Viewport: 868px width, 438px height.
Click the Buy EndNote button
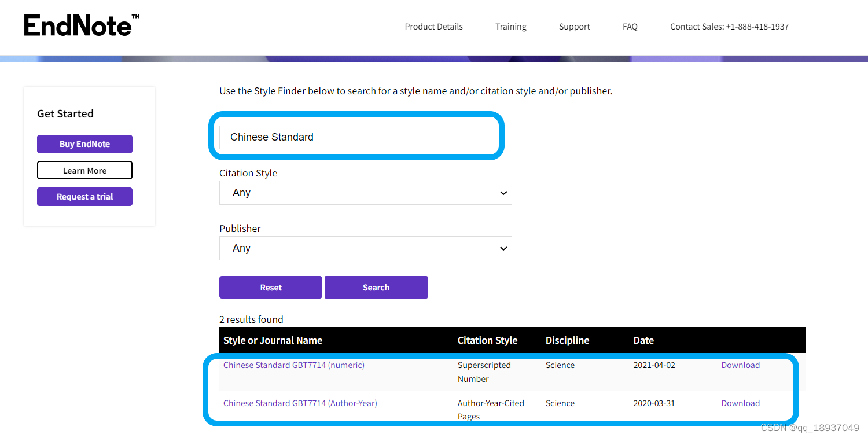(84, 144)
